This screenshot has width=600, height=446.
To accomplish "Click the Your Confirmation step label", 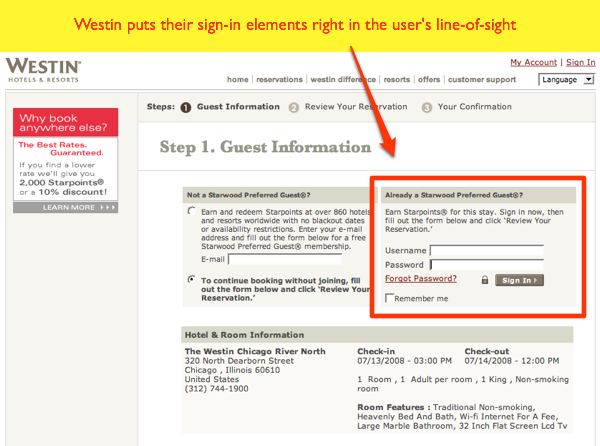I will tap(474, 107).
